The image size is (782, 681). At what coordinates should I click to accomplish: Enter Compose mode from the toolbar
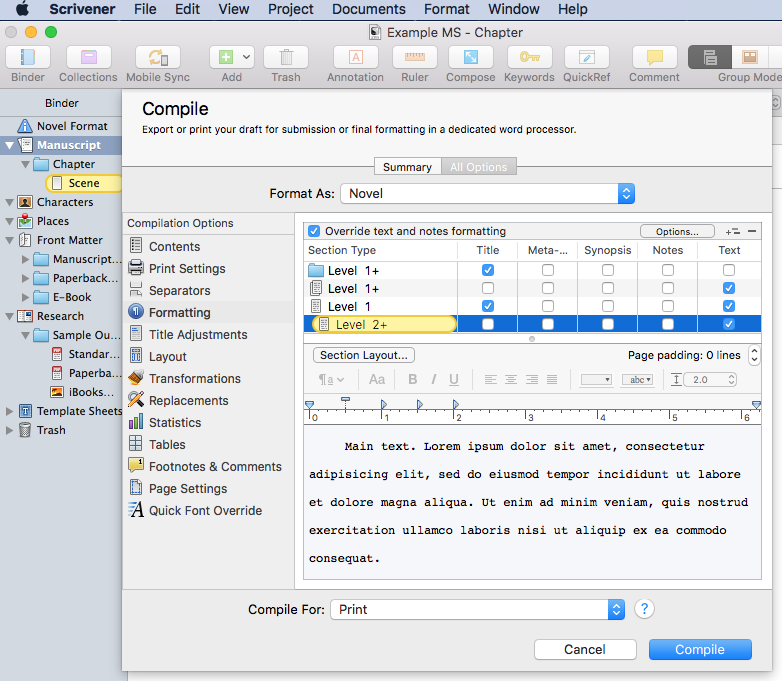pyautogui.click(x=470, y=57)
